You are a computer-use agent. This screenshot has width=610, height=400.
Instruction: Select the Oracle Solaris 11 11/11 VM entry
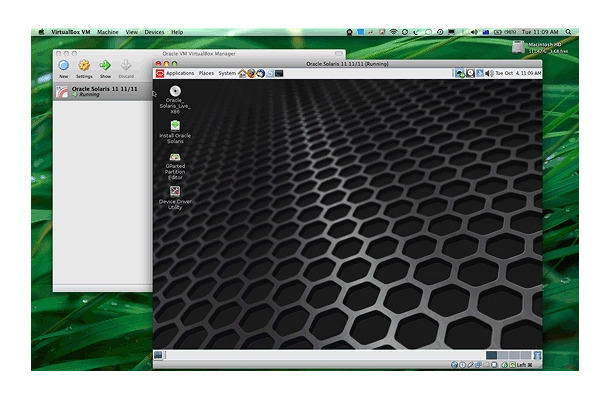click(103, 91)
